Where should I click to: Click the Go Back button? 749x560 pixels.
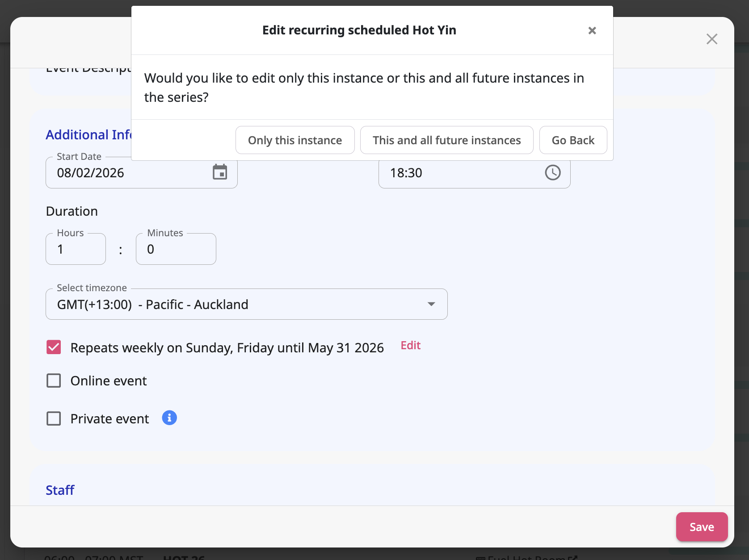tap(573, 140)
